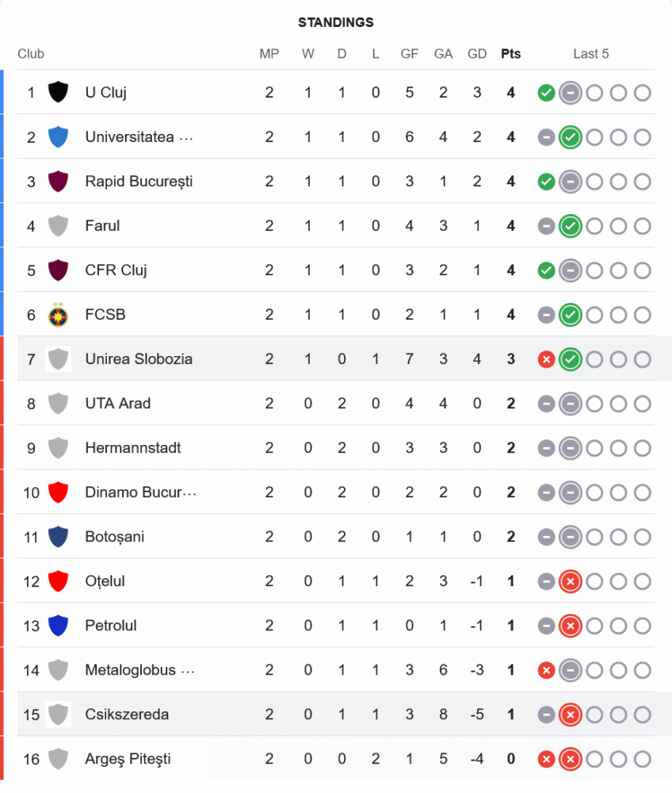Click the GD column header

coord(477,54)
